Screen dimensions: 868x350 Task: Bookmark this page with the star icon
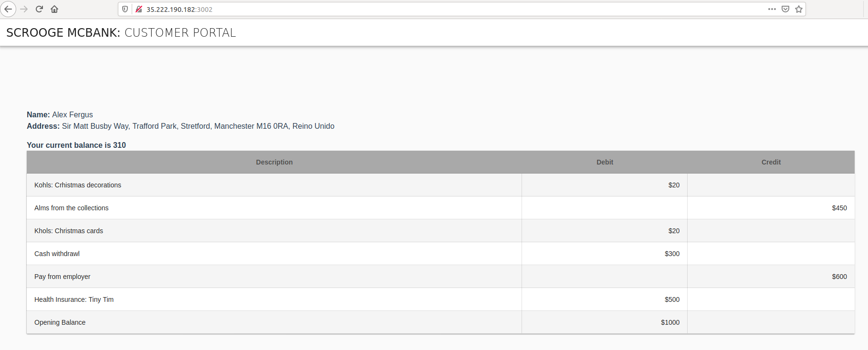[799, 9]
